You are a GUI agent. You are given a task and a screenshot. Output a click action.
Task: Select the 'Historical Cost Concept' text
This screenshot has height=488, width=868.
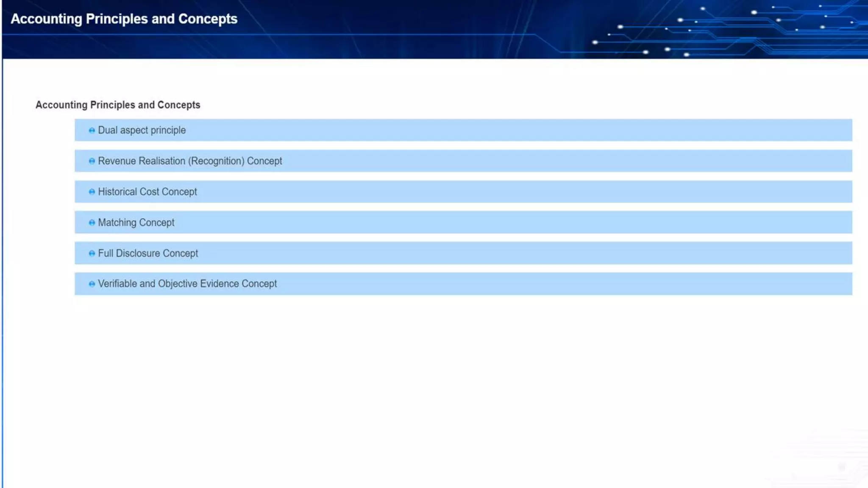click(147, 192)
